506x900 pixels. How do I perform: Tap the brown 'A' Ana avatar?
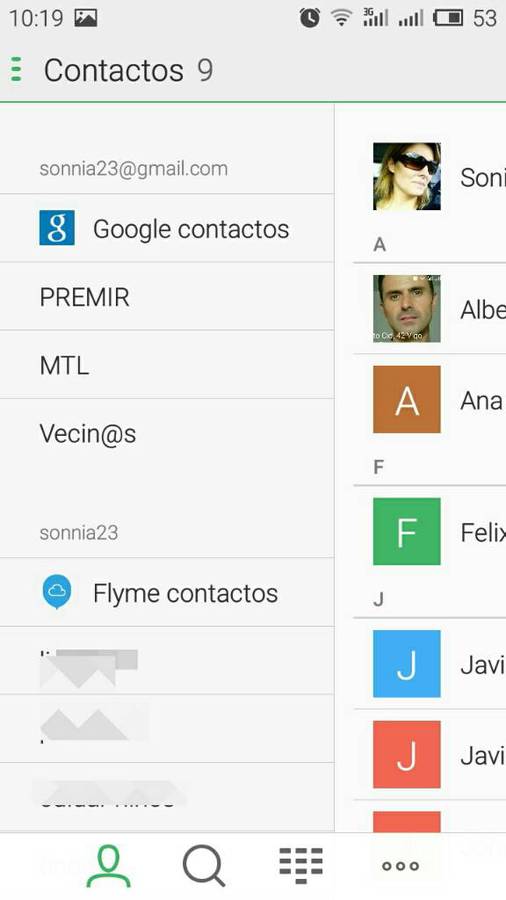pos(407,399)
